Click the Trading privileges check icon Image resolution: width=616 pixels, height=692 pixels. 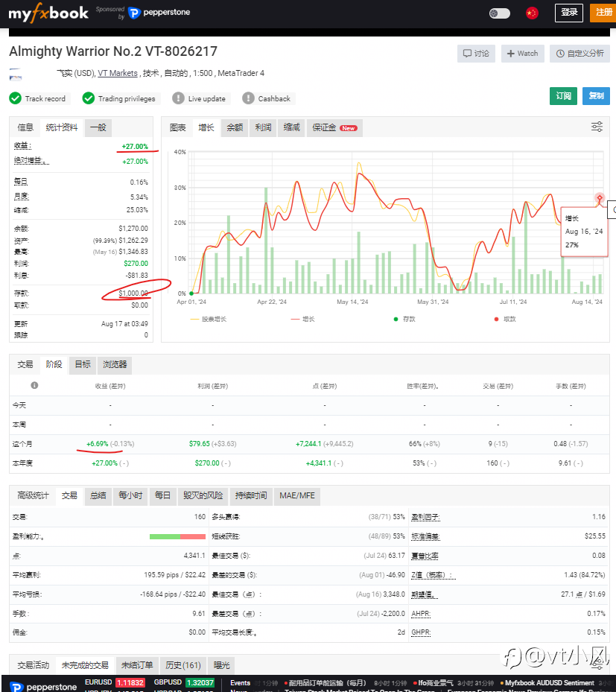click(88, 98)
